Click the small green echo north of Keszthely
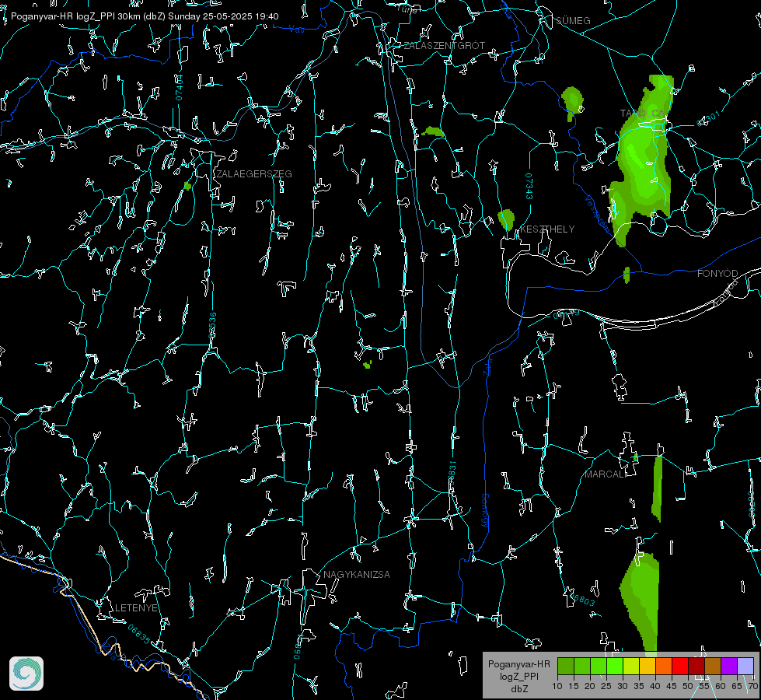Viewport: 761px width, 700px height. 506,219
